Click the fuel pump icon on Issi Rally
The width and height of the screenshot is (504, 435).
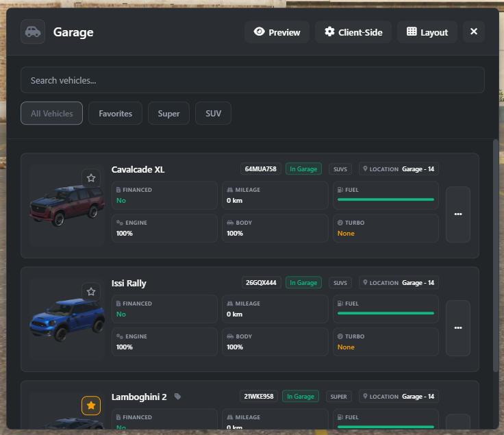(340, 303)
